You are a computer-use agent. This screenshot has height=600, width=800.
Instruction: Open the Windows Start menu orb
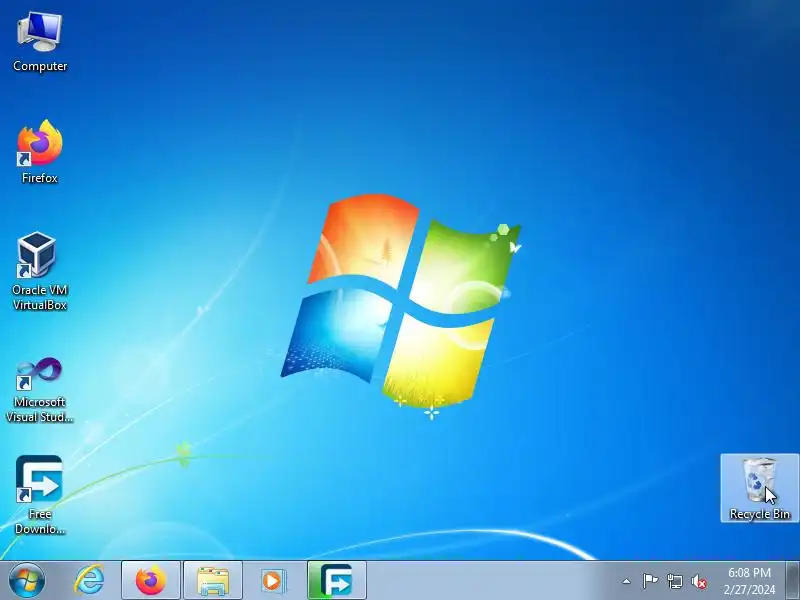27,581
